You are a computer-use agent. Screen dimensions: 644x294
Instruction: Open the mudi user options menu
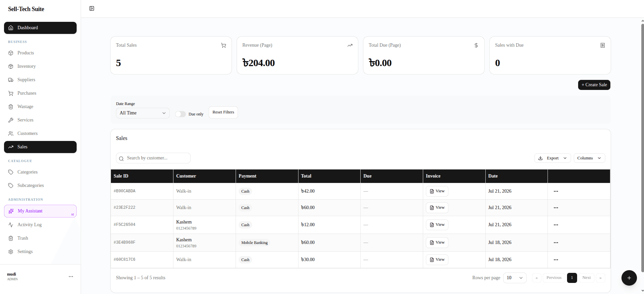(71, 277)
